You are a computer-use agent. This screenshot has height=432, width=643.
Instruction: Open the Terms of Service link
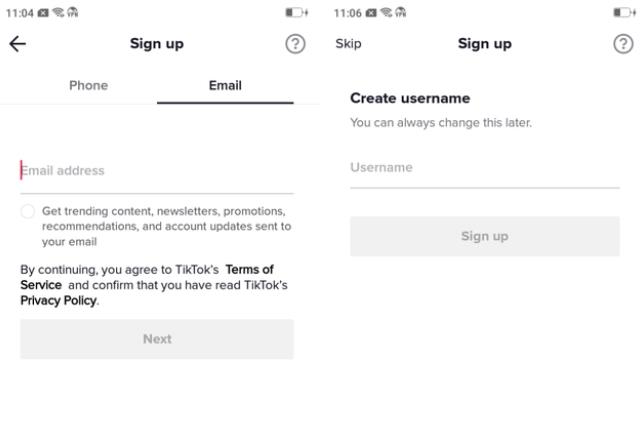(x=248, y=270)
